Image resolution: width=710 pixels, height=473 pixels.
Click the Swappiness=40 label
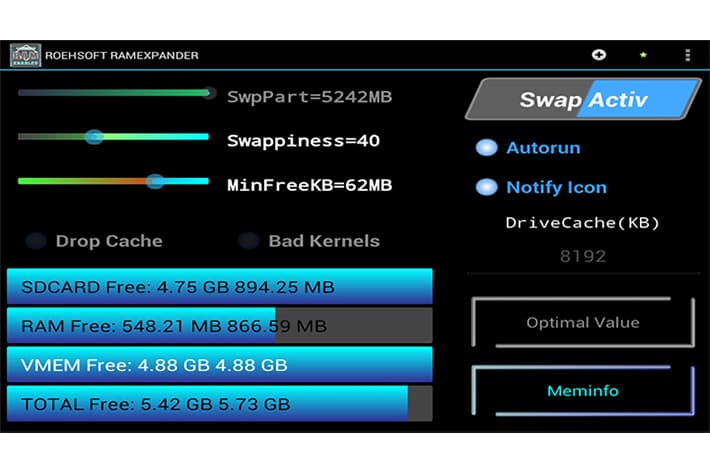(303, 141)
